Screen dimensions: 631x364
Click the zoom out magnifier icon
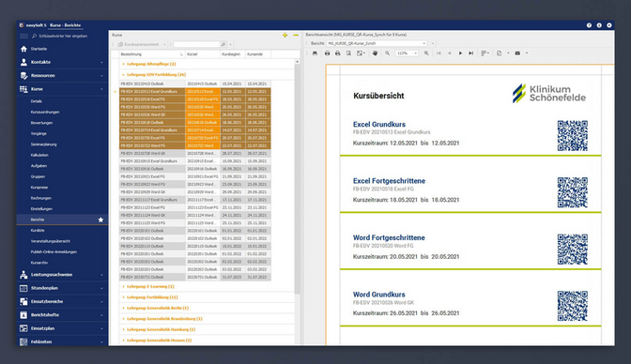(x=387, y=53)
